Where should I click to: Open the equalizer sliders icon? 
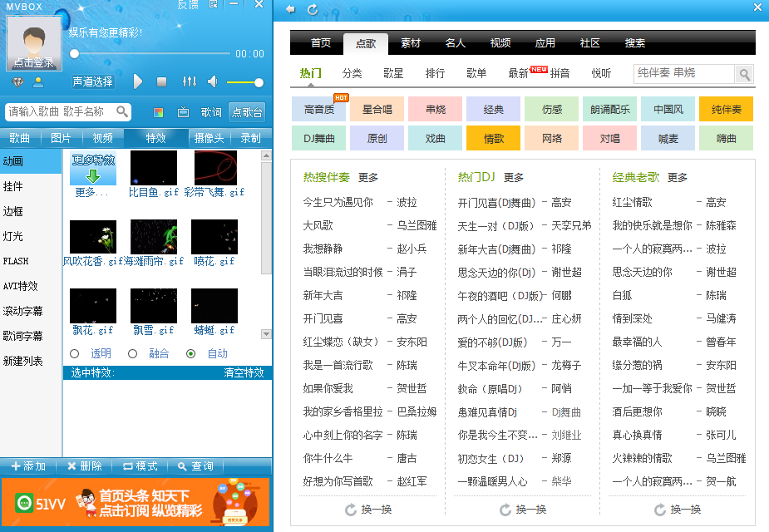coord(190,81)
